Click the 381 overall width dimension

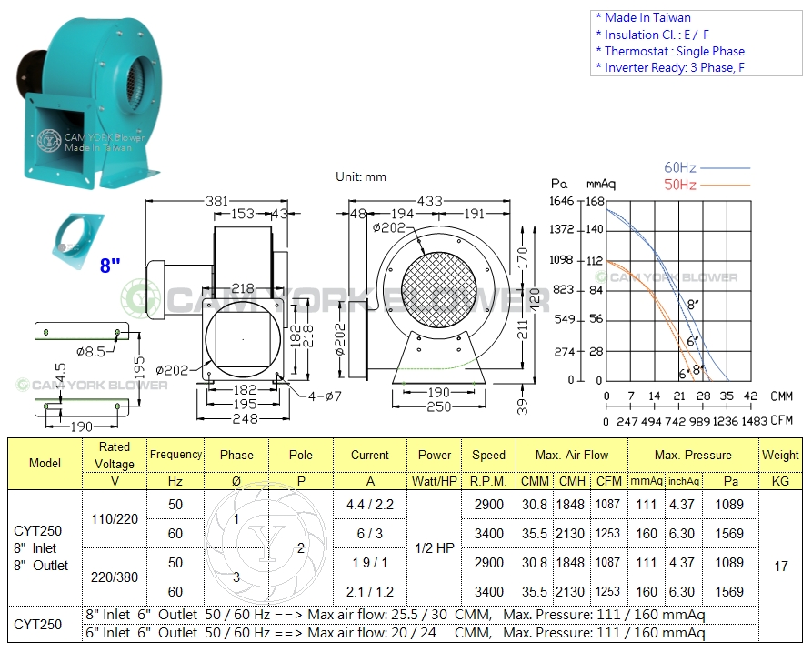click(216, 201)
